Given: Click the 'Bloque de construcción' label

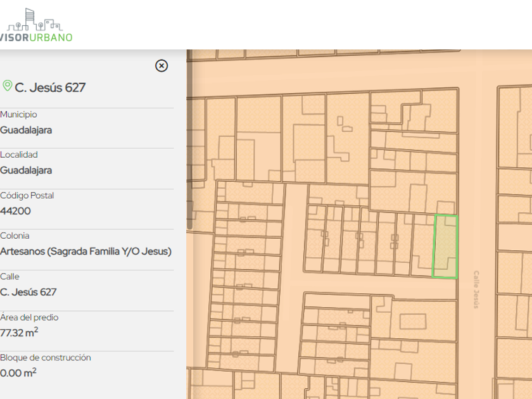Looking at the screenshot, I should (x=46, y=358).
